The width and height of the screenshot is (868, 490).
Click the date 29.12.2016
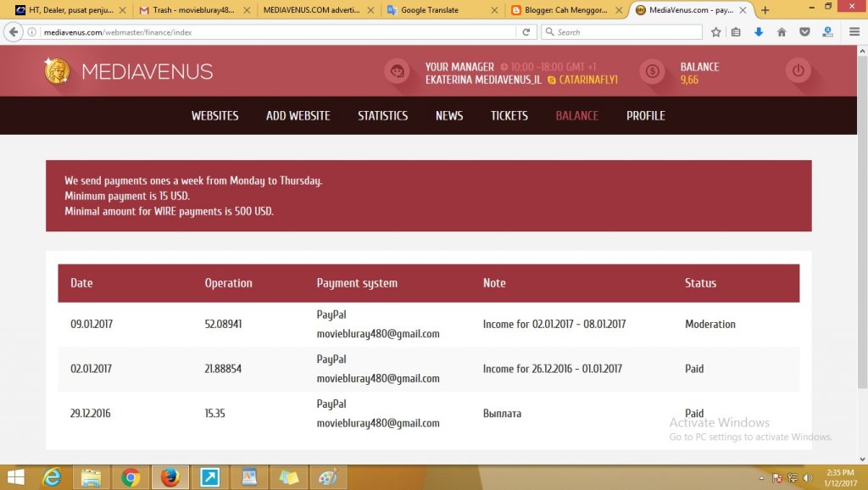[90, 414]
